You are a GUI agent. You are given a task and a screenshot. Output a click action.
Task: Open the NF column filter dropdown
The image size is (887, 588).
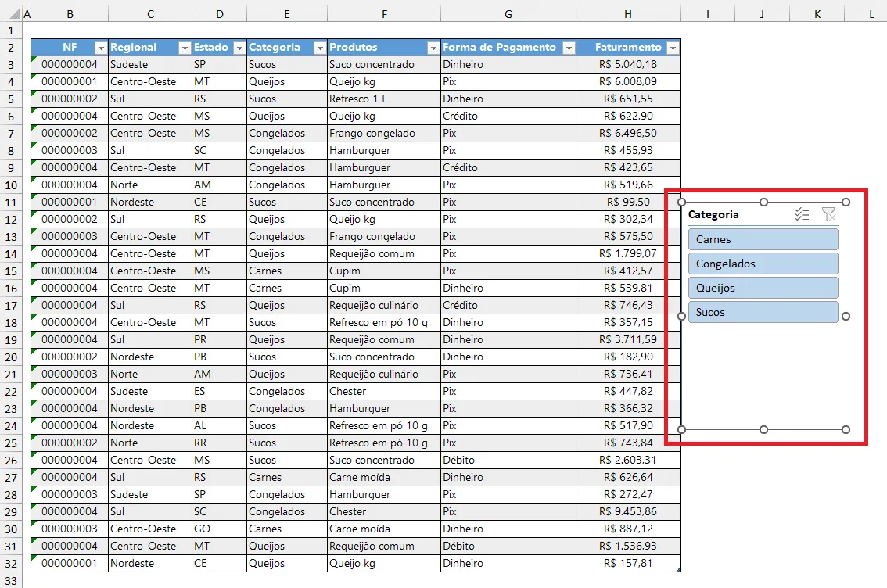pyautogui.click(x=101, y=48)
